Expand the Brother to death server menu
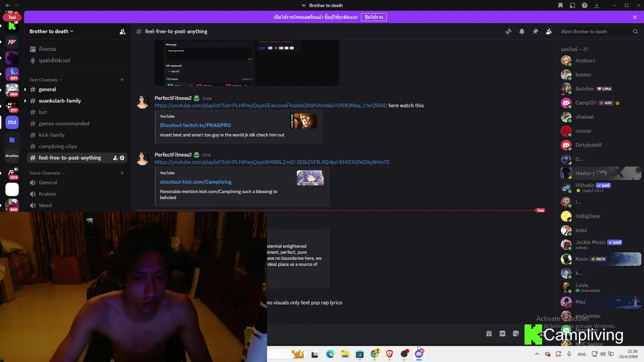Screen dimensions: 644x362 51,31
